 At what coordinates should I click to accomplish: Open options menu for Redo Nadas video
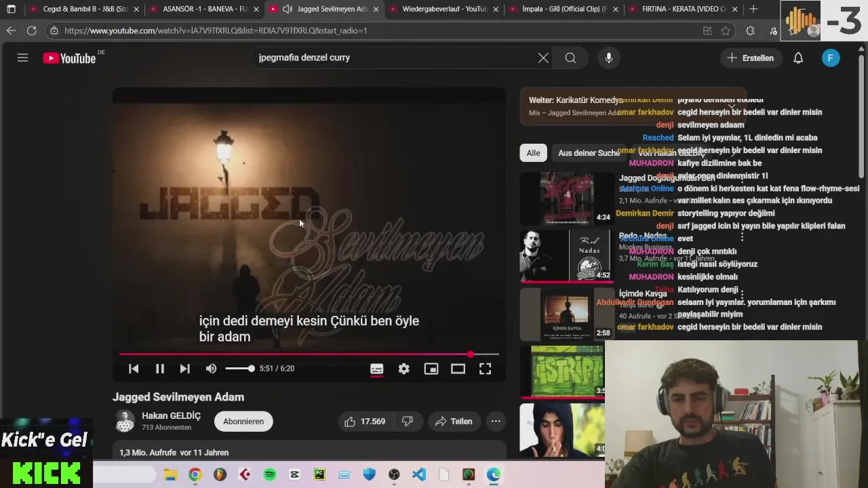[742, 237]
